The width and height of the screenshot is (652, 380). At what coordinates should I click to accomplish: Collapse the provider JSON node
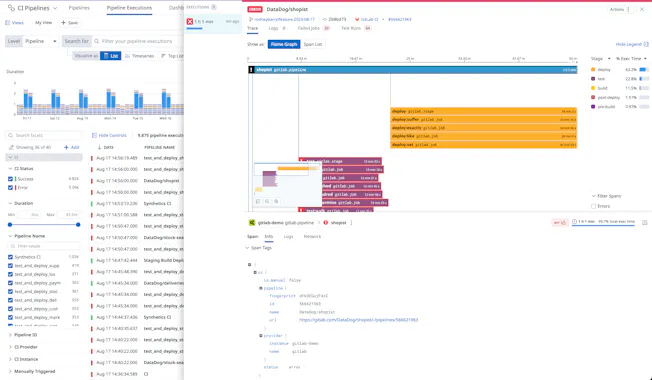[x=261, y=336]
